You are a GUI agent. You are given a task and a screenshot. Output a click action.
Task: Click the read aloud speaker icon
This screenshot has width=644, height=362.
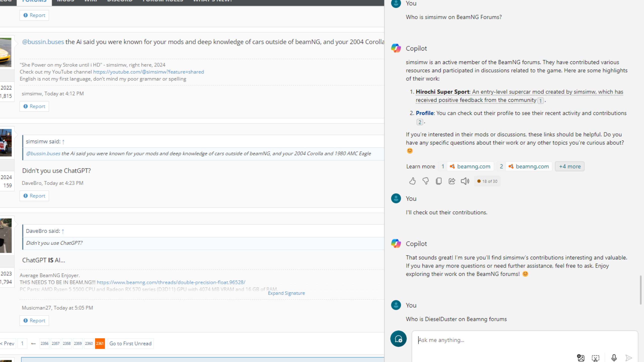[x=465, y=181]
